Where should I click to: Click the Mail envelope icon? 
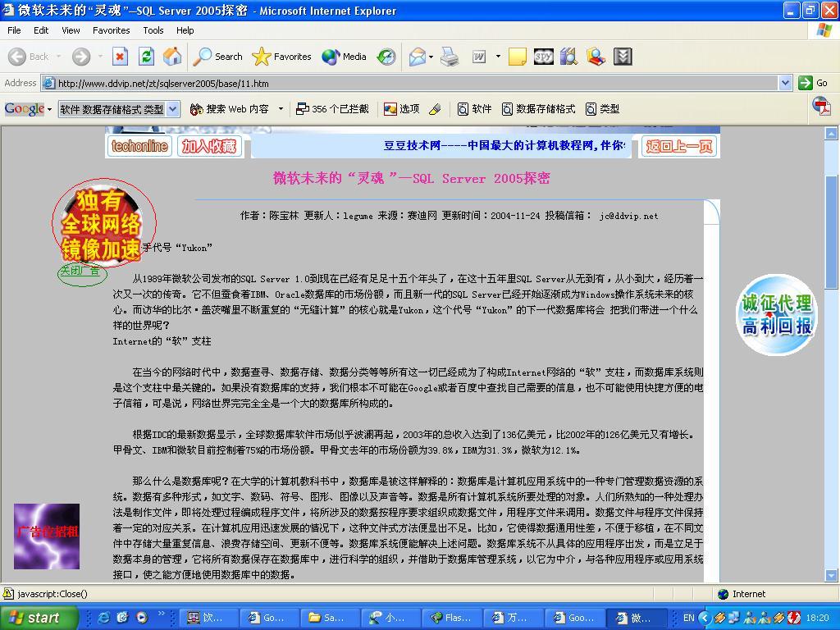pyautogui.click(x=418, y=57)
